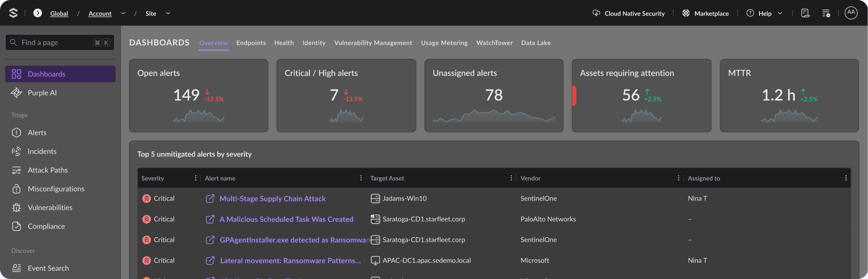
Task: Click the Site breadcrumb label
Action: 151,14
